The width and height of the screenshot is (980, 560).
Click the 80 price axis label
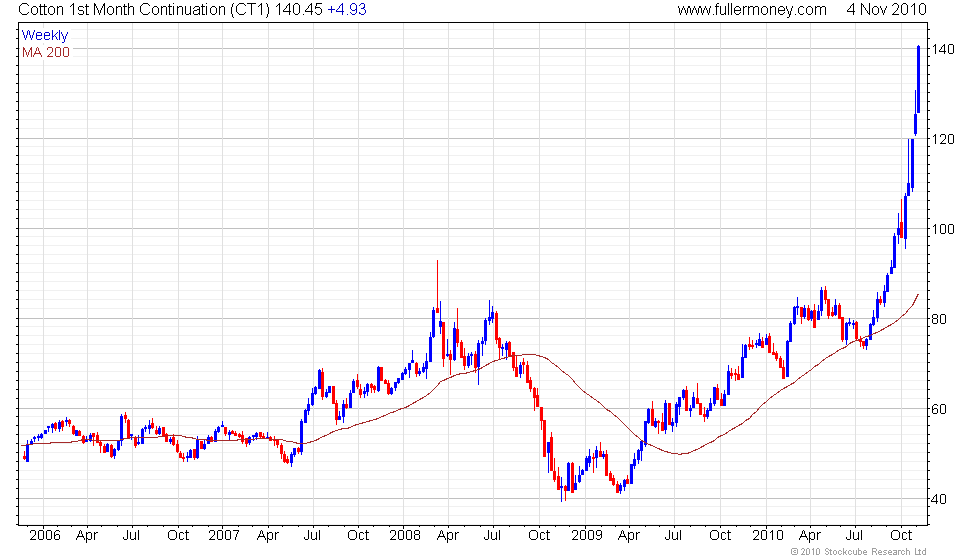pyautogui.click(x=939, y=319)
